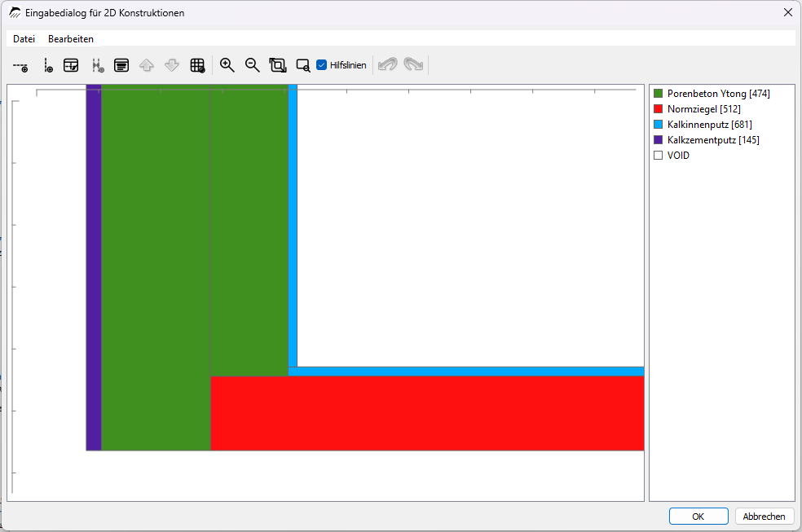Select the green Porenbeton Ytong swatch
This screenshot has width=802, height=532.
[659, 94]
